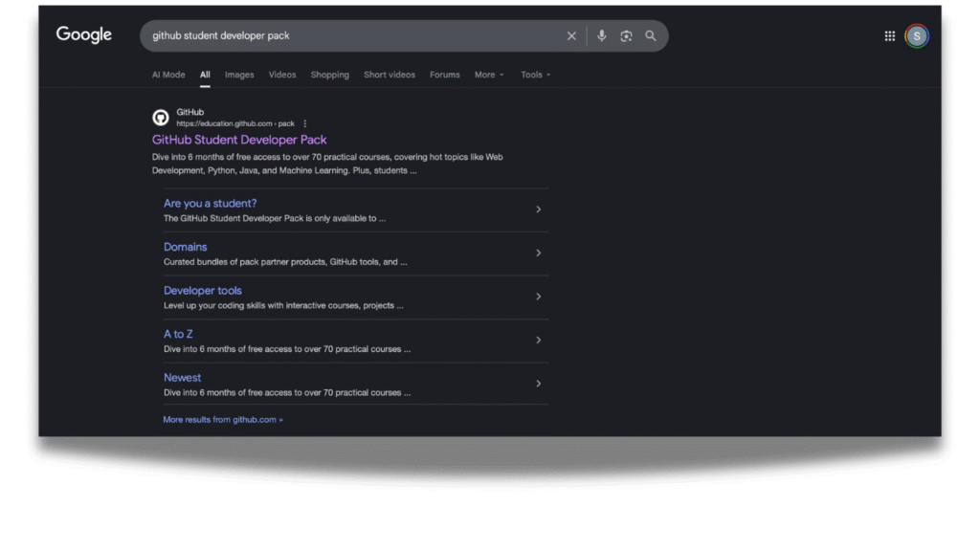The height and width of the screenshot is (551, 980).
Task: Expand the 'Are you a student?' chevron
Action: coord(538,209)
